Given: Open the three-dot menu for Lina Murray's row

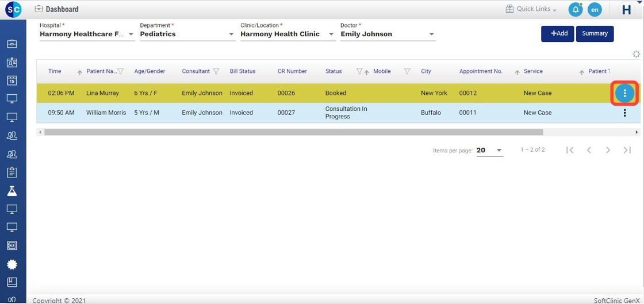Looking at the screenshot, I should (x=624, y=94).
